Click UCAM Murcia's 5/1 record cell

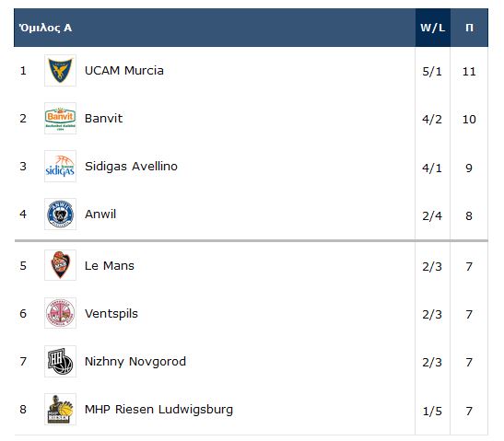432,71
